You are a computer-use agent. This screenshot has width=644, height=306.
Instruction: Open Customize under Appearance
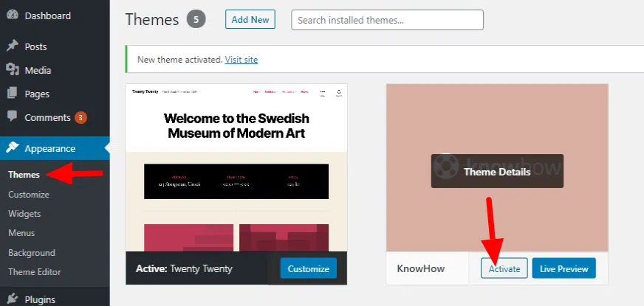[x=29, y=195]
